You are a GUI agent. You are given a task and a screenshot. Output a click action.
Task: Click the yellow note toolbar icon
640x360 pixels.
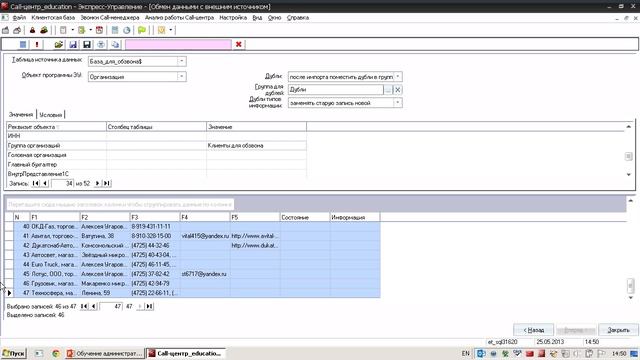click(162, 30)
